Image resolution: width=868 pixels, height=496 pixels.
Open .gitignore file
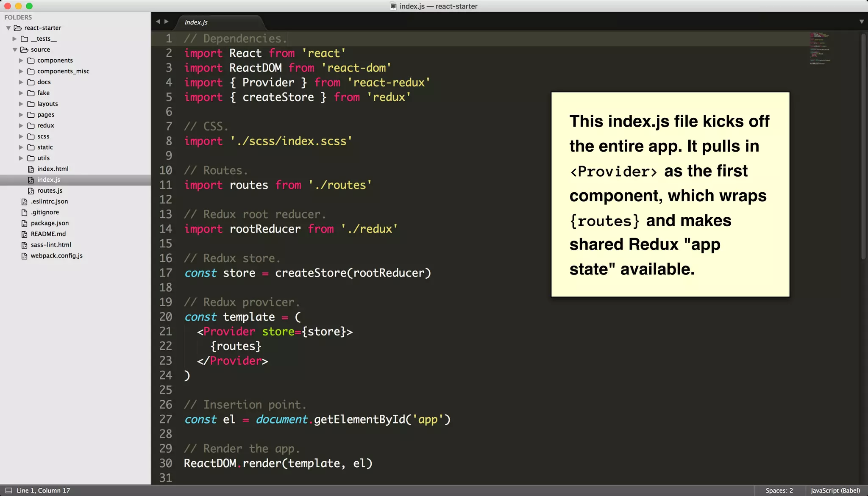coord(45,213)
